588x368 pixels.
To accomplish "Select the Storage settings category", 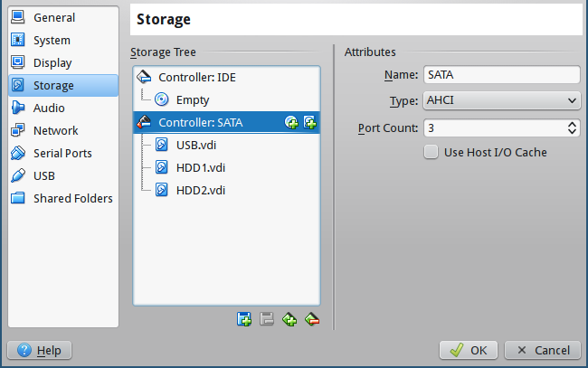I will (x=63, y=85).
